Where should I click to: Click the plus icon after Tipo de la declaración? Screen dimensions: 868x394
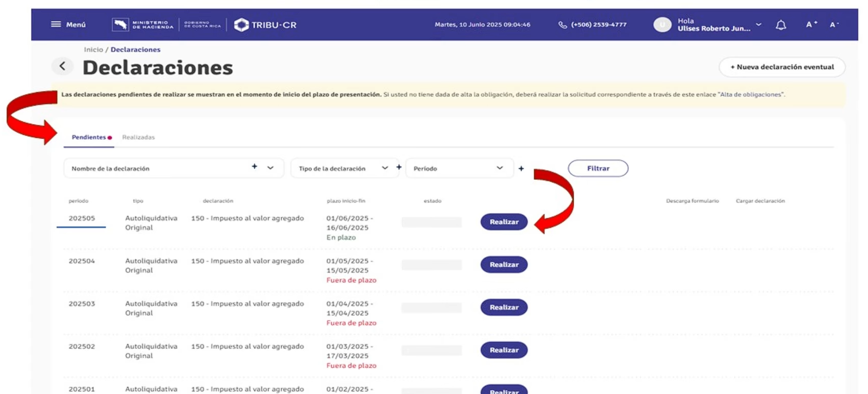click(x=399, y=167)
